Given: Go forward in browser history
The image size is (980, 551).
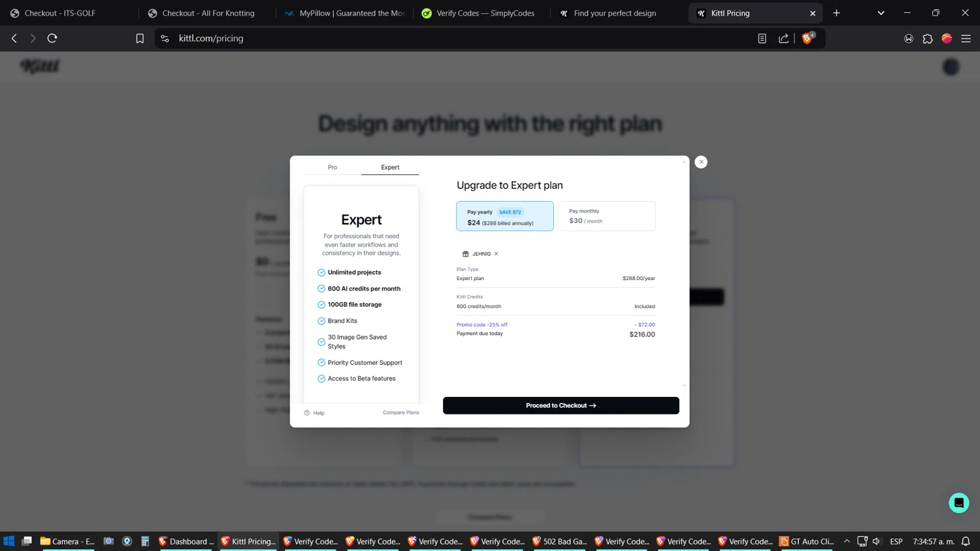Looking at the screenshot, I should coord(33,39).
